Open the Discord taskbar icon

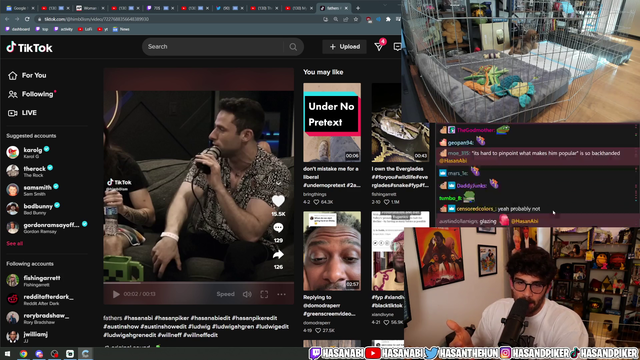pyautogui.click(x=39, y=354)
